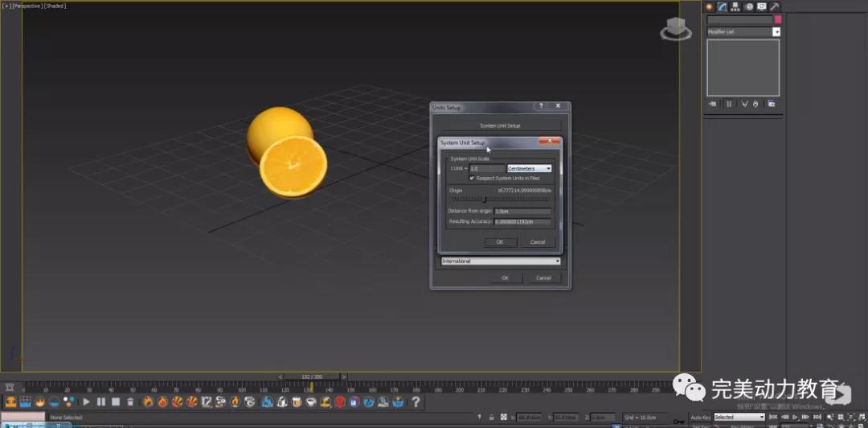
Task: Click the trash/delete icon in the bottom toolbar
Action: [x=130, y=401]
